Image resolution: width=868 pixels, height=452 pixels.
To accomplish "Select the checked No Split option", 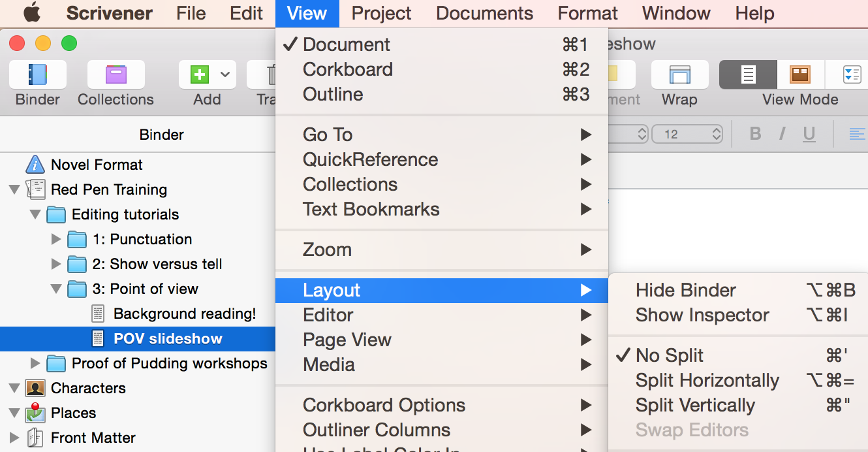I will coord(738,355).
